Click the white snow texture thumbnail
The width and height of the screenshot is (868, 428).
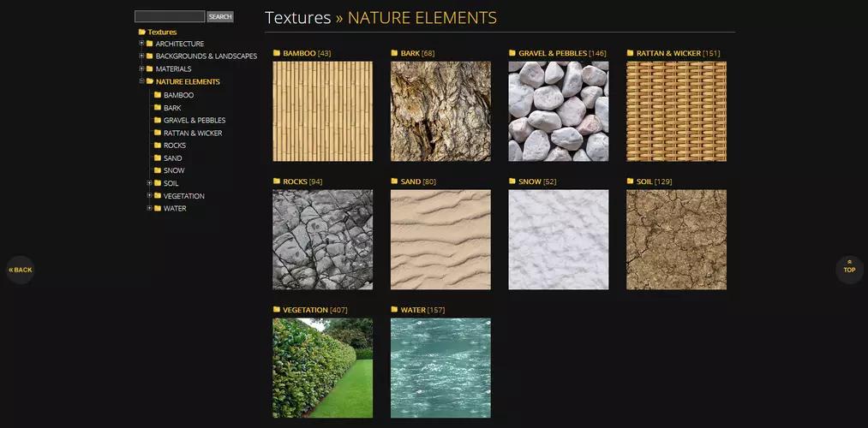[x=559, y=240]
